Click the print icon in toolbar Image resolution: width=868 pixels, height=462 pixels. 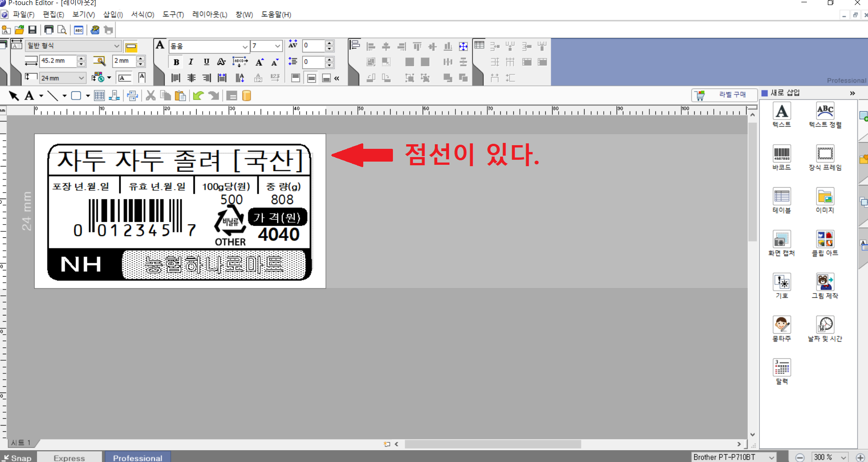click(x=48, y=30)
